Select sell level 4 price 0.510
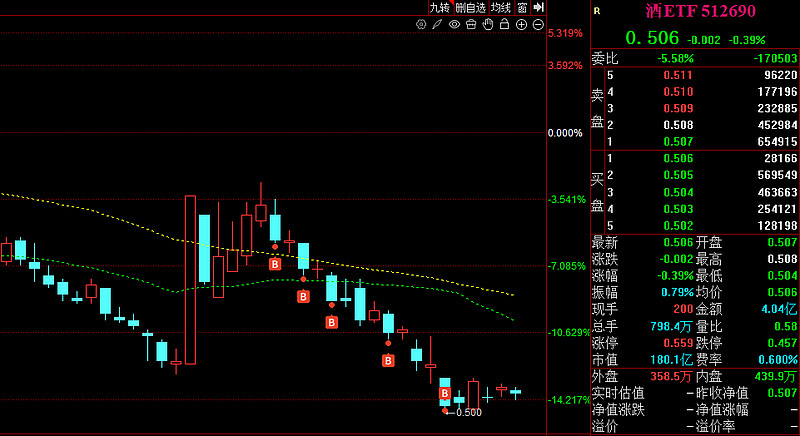Screen dimensions: 800x436 678,92
